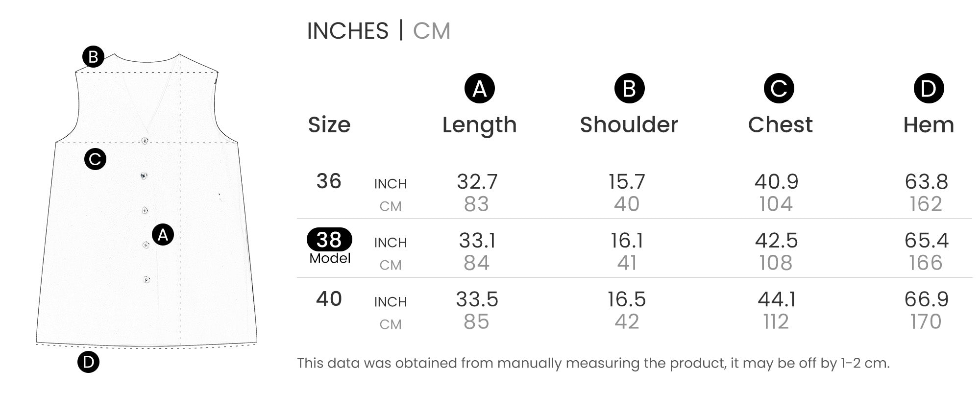
Task: Click the B marker on the vest diagram
Action: [93, 57]
